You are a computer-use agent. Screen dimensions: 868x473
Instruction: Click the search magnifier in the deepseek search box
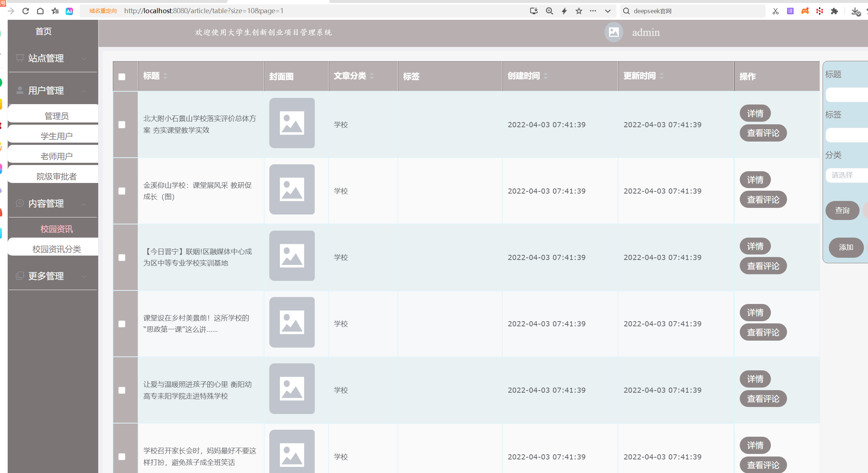pos(627,11)
